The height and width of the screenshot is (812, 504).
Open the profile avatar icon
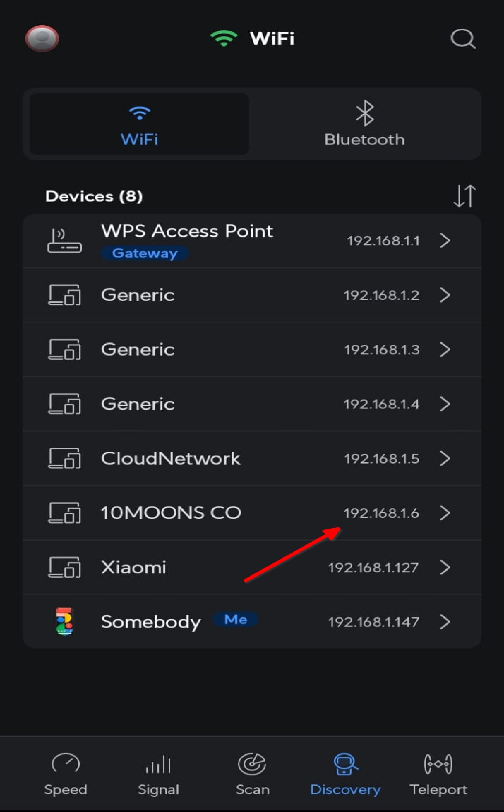(x=42, y=38)
